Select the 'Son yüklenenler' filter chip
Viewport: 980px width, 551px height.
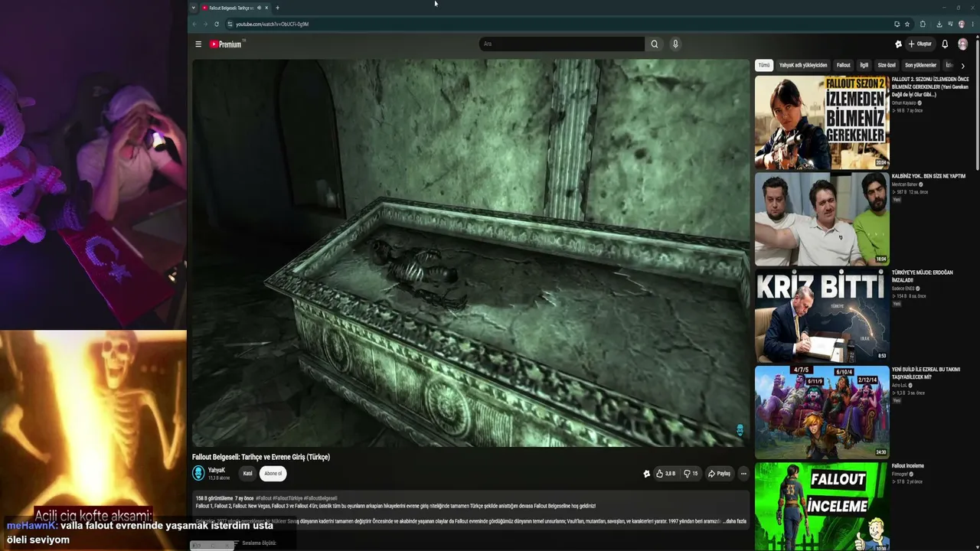(921, 66)
